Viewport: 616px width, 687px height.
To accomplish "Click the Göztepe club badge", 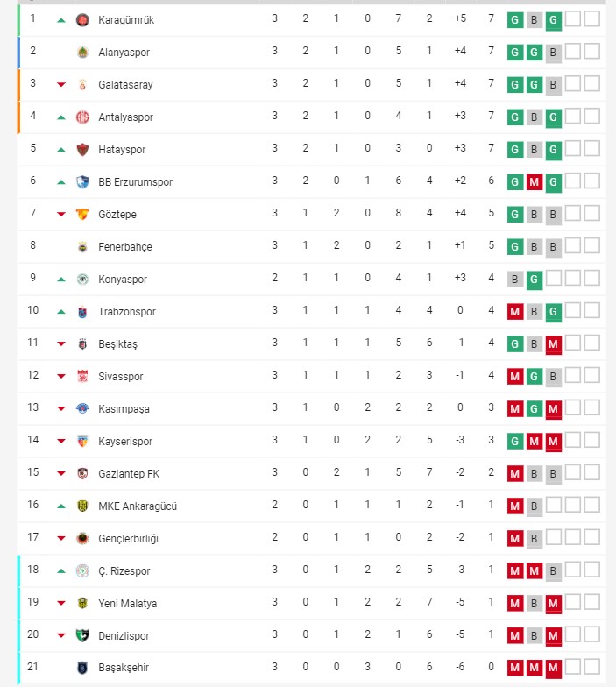I will click(x=82, y=214).
